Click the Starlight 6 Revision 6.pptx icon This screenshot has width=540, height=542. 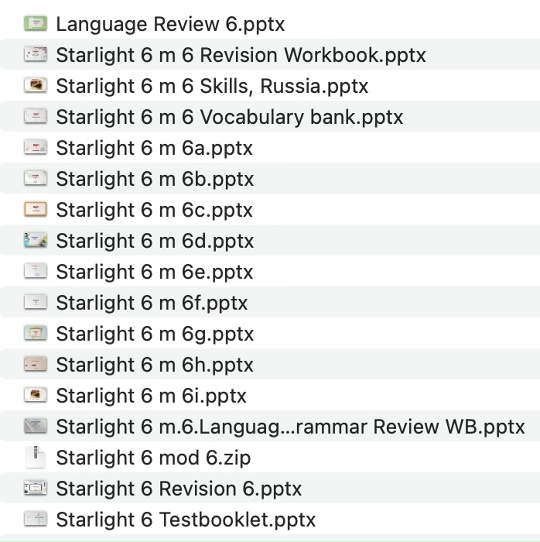coord(36,488)
